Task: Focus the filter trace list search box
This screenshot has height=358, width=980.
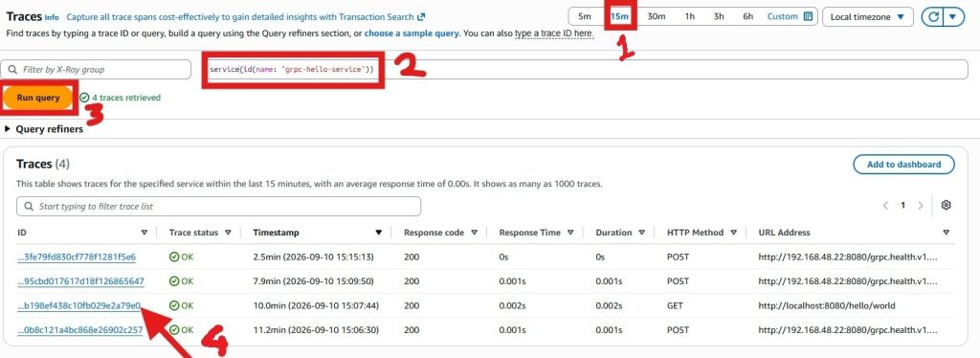Action: tap(219, 206)
